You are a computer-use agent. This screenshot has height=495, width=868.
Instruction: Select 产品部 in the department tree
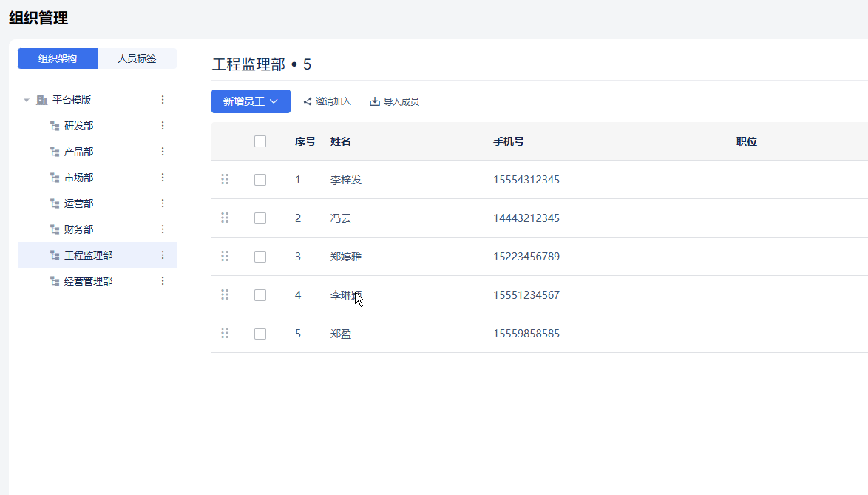click(x=78, y=152)
